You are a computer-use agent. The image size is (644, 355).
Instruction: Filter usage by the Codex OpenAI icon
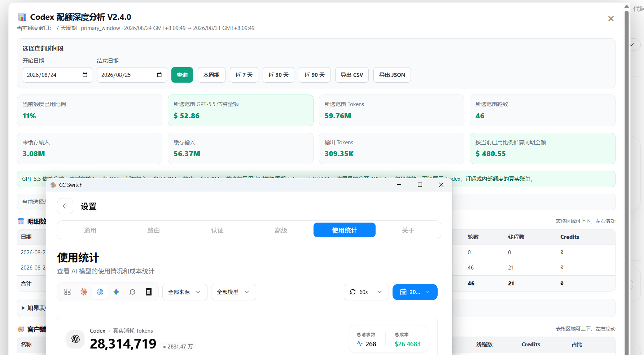(x=100, y=292)
